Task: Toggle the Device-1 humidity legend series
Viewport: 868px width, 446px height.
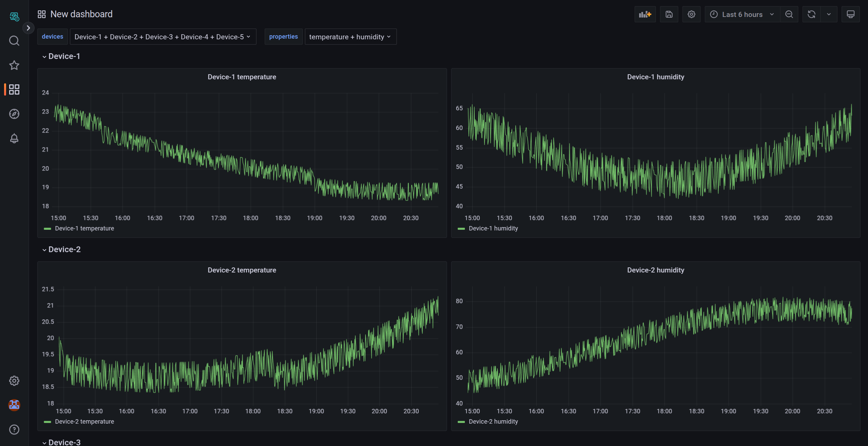Action: click(x=493, y=228)
